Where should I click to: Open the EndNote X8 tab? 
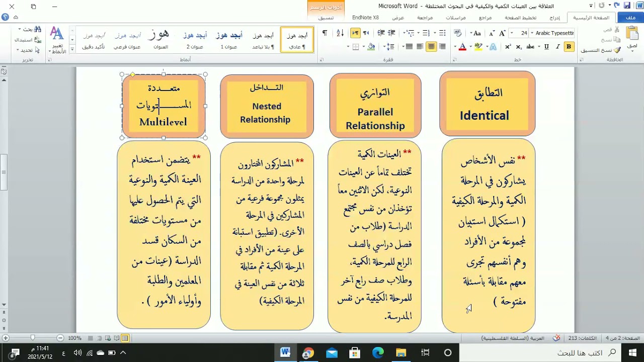point(365,18)
